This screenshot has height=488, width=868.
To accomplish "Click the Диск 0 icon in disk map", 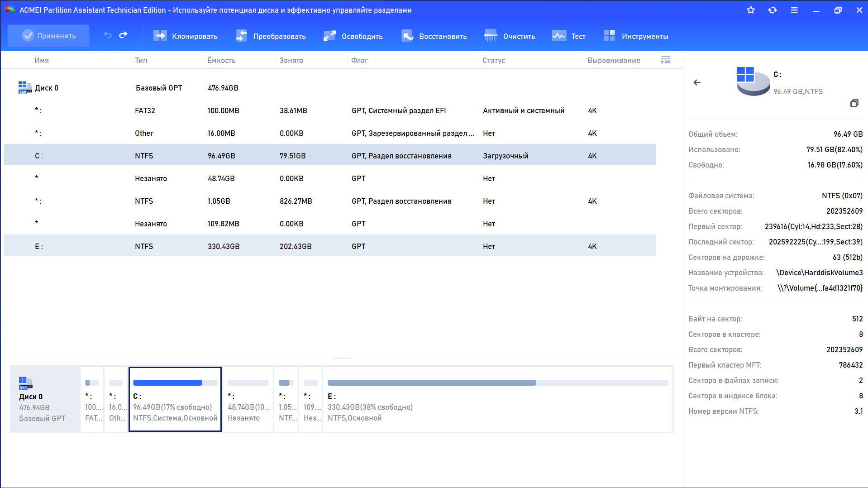I will [x=26, y=383].
